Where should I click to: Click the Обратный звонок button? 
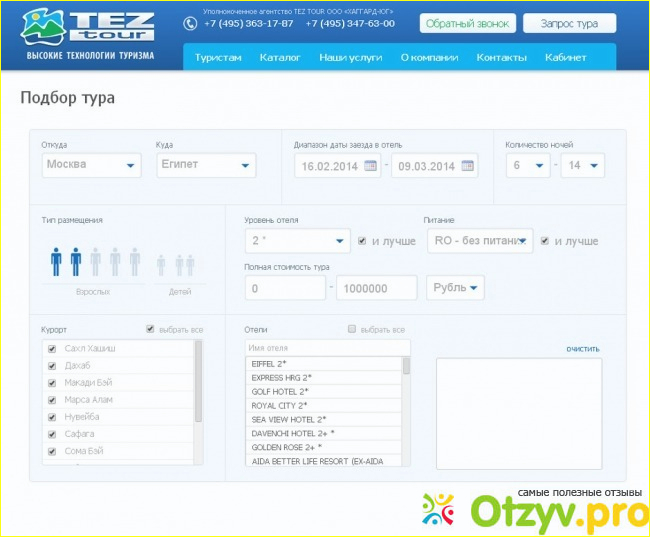coord(466,23)
